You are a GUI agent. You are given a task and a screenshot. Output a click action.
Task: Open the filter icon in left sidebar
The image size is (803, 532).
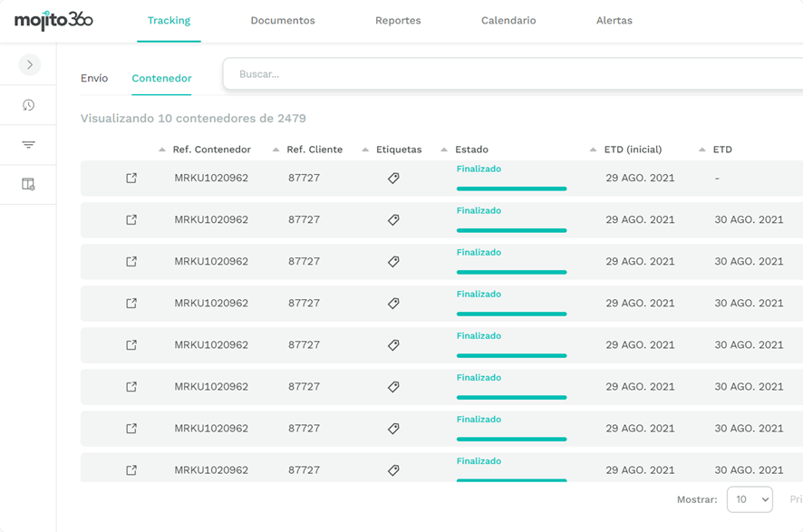pos(28,145)
